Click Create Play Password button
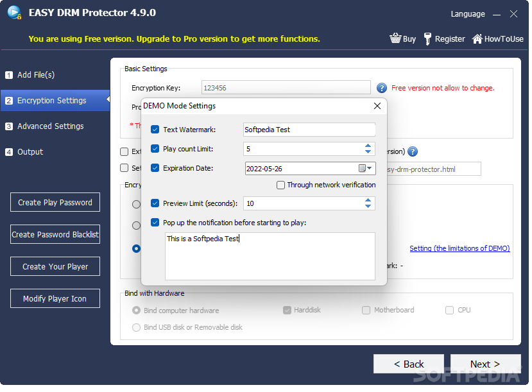 pyautogui.click(x=55, y=202)
